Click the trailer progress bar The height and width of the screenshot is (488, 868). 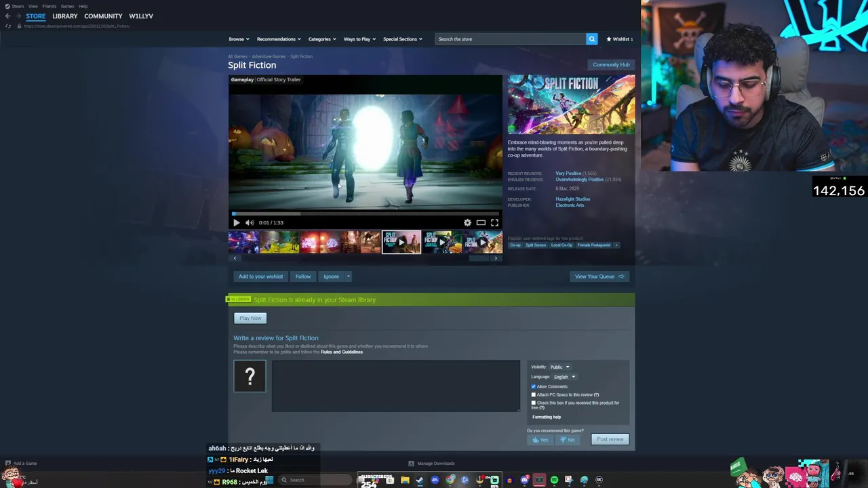point(366,213)
